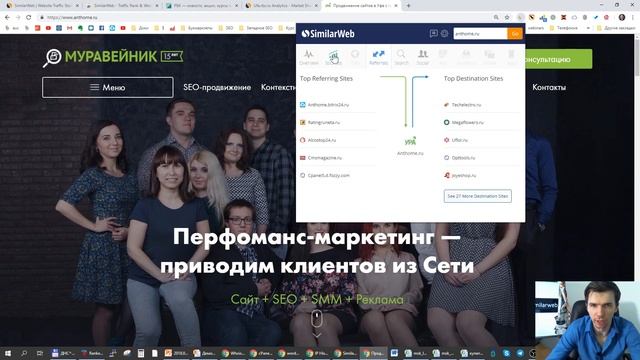Open the Телефония bookmark folder
Image resolution: width=640 pixels, height=360 pixels.
[564, 28]
